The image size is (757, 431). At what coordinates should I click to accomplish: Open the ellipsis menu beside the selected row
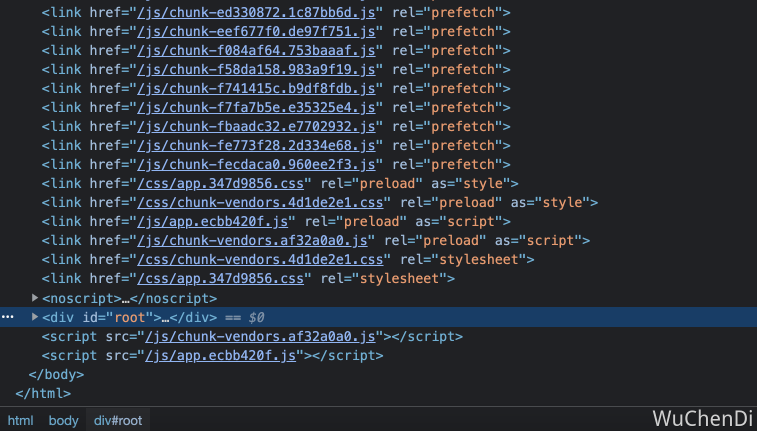7,317
